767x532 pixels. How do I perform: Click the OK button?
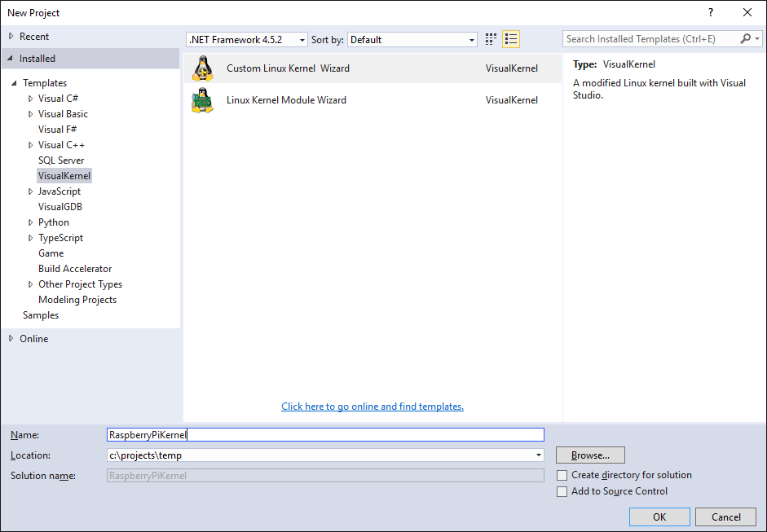pos(659,517)
